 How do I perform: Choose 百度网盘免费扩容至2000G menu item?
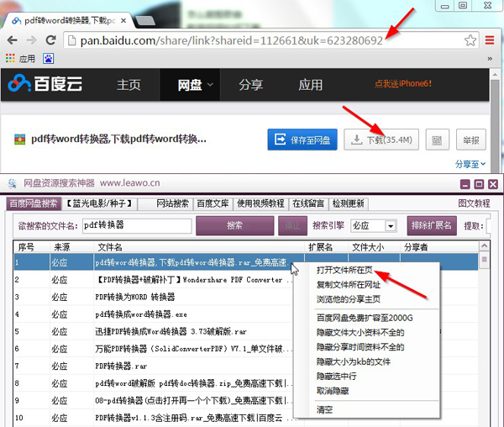tap(365, 318)
